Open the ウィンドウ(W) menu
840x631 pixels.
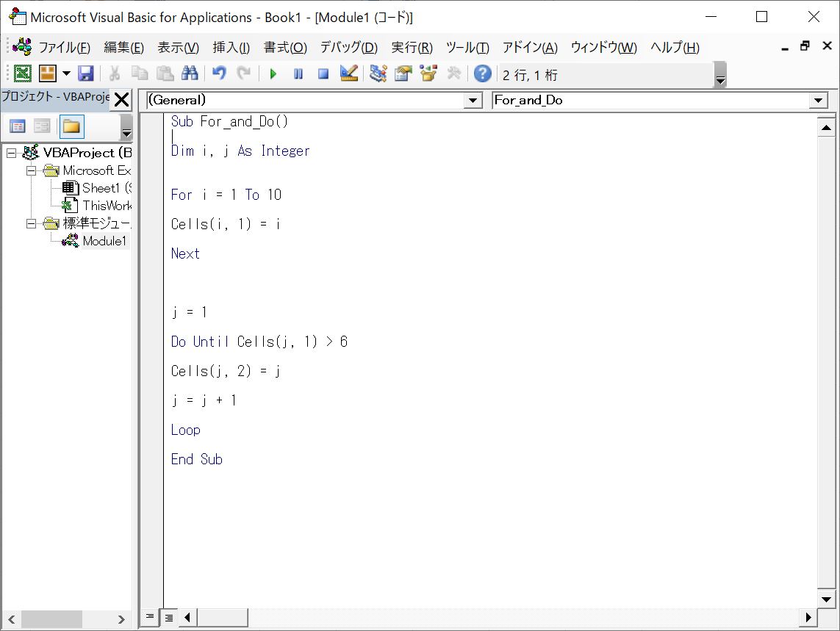[x=604, y=48]
